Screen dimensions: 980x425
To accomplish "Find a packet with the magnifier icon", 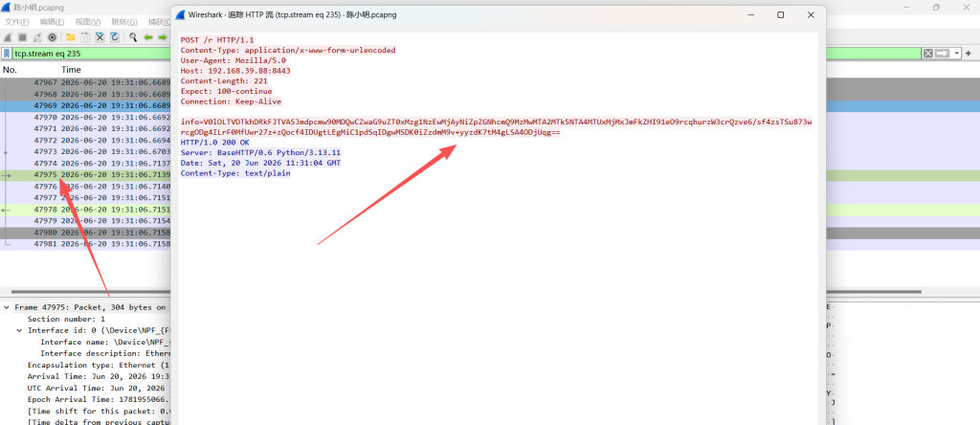I will (133, 37).
